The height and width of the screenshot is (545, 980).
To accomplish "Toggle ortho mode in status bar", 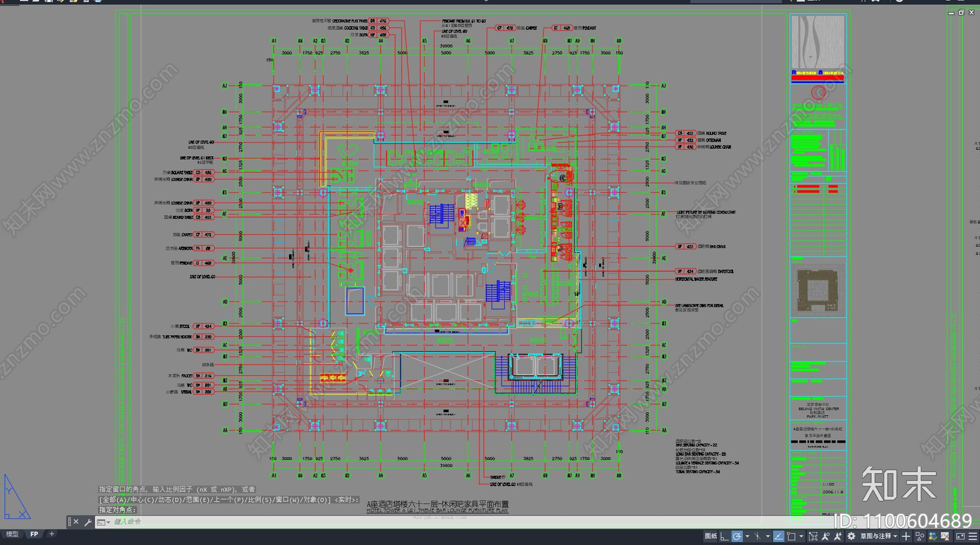I will coord(725,536).
